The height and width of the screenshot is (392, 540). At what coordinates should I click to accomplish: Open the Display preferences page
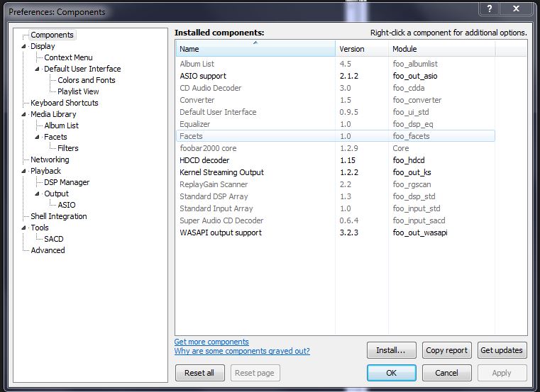[x=43, y=46]
